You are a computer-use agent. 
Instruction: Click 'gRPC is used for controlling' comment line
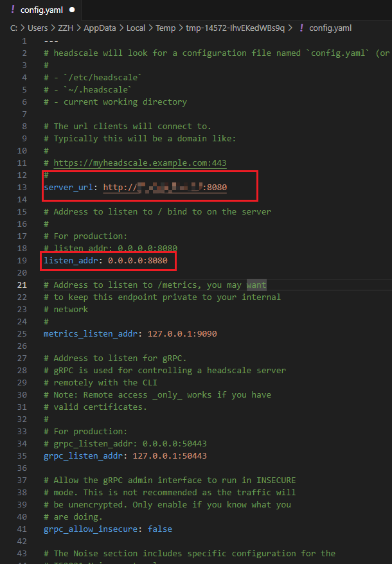tap(165, 371)
